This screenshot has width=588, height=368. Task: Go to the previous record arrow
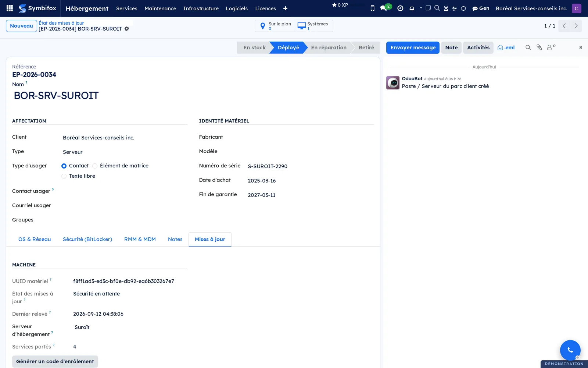564,26
